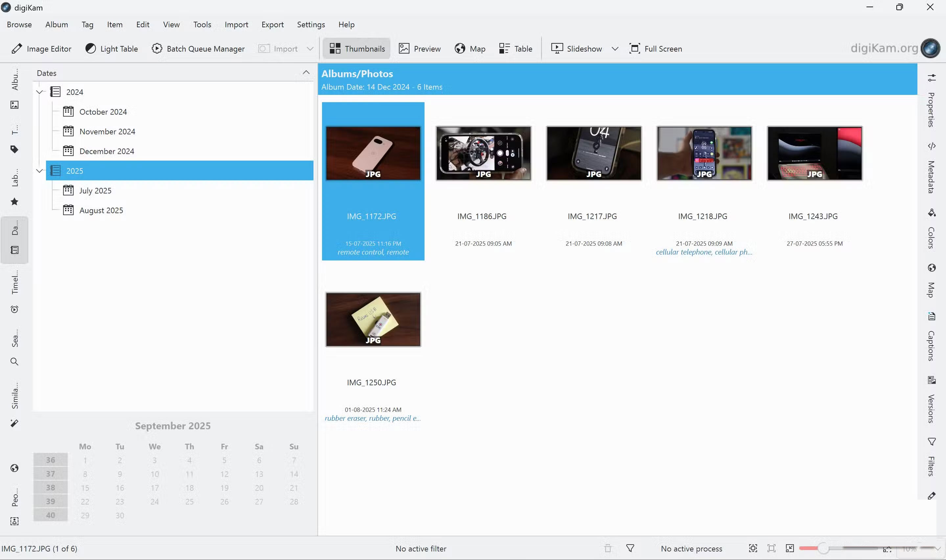The height and width of the screenshot is (560, 946).
Task: Toggle Preview view mode
Action: tap(419, 49)
